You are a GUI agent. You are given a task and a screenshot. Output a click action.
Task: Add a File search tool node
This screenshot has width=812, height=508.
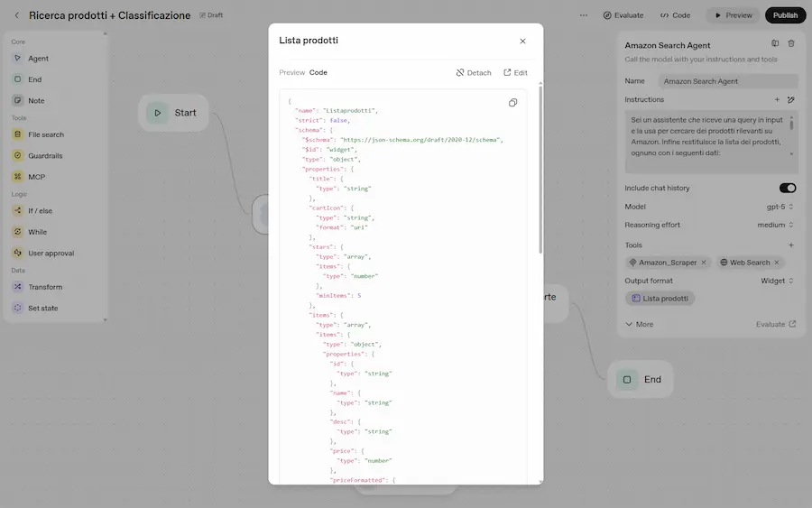(x=45, y=134)
